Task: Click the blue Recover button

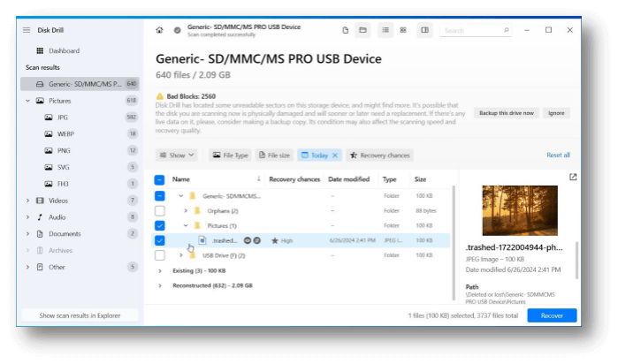Action: pyautogui.click(x=552, y=315)
